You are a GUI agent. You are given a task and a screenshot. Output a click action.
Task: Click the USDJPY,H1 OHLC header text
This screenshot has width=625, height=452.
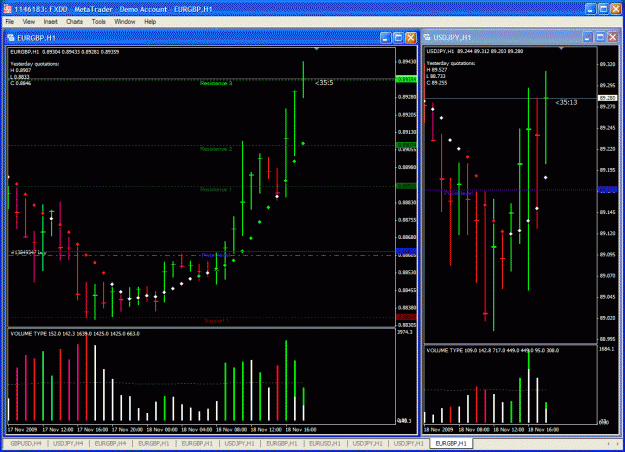point(475,51)
